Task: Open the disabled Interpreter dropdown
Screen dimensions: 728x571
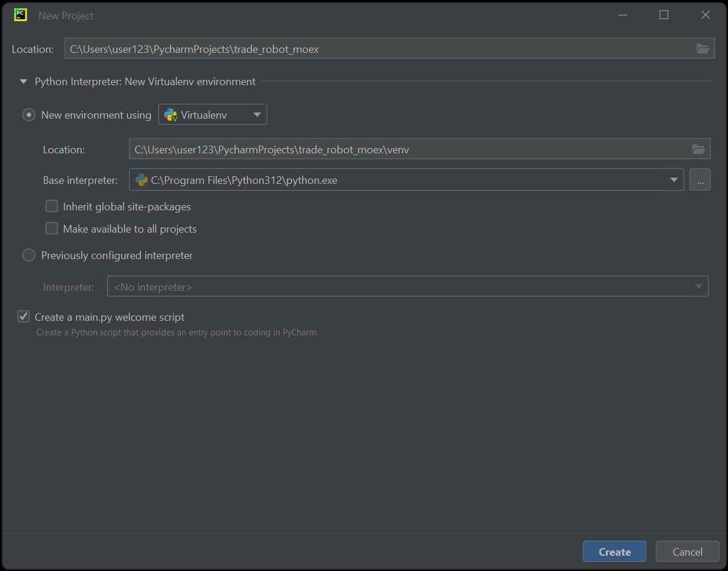Action: coord(408,286)
